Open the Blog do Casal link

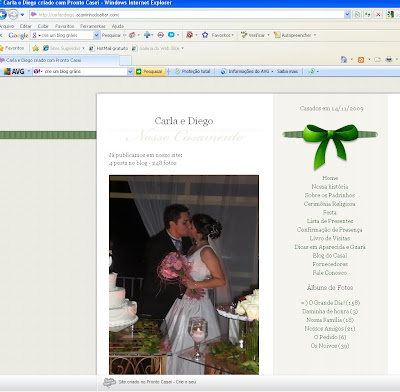(x=330, y=256)
